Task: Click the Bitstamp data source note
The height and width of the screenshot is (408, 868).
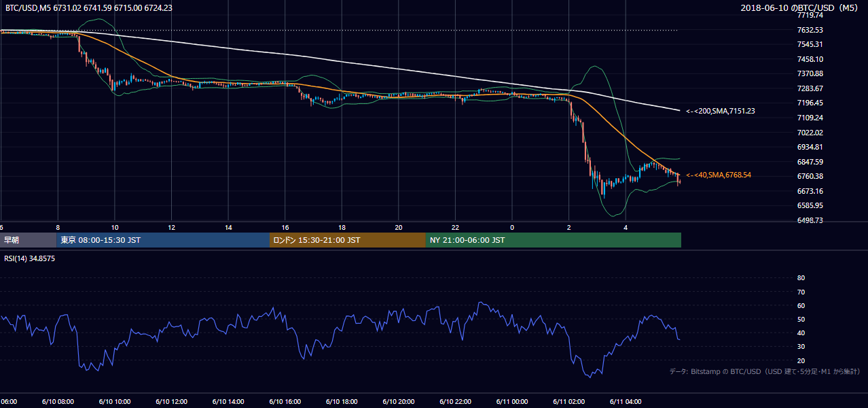Action: coord(765,371)
